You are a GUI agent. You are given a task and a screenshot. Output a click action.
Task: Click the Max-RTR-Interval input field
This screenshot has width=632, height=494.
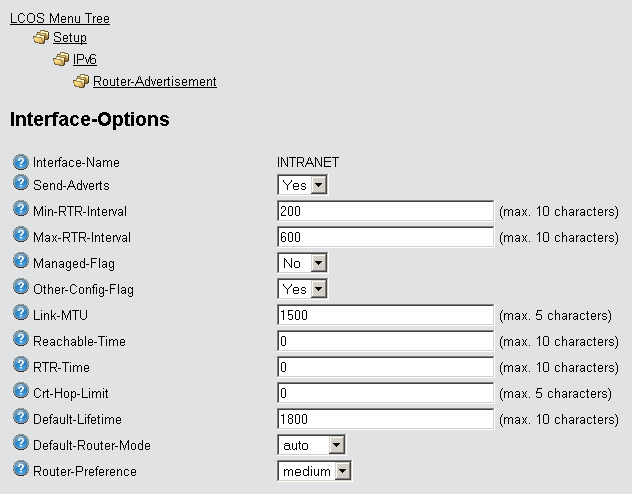pos(386,237)
